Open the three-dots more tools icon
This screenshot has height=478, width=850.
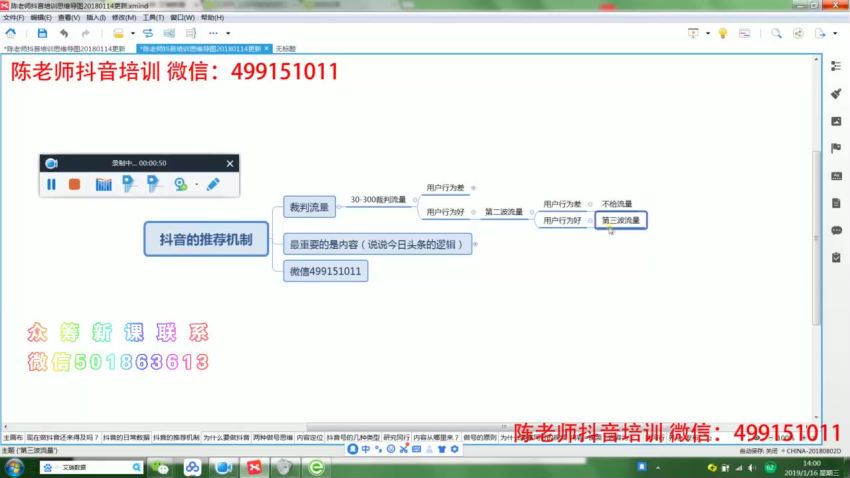click(213, 34)
